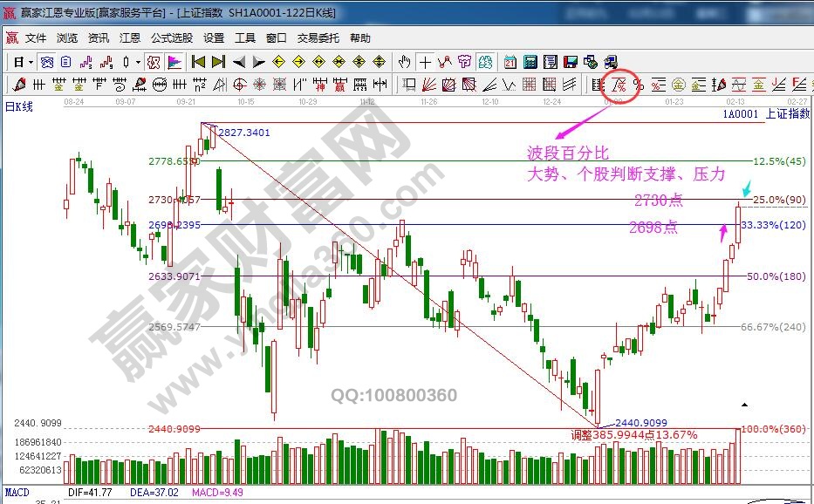
Task: Toggle the crosshair cursor tool
Action: (425, 62)
